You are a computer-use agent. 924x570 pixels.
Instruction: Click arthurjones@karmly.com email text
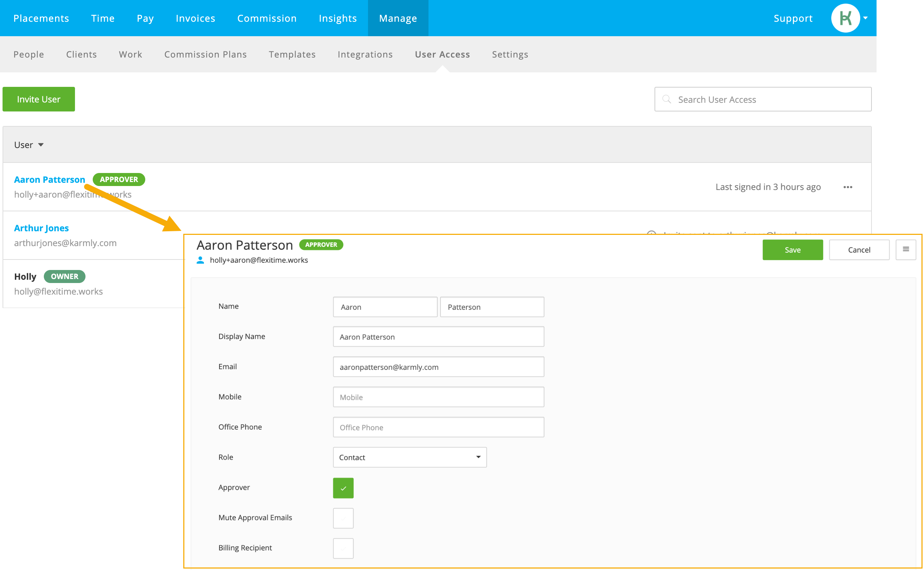click(x=65, y=243)
